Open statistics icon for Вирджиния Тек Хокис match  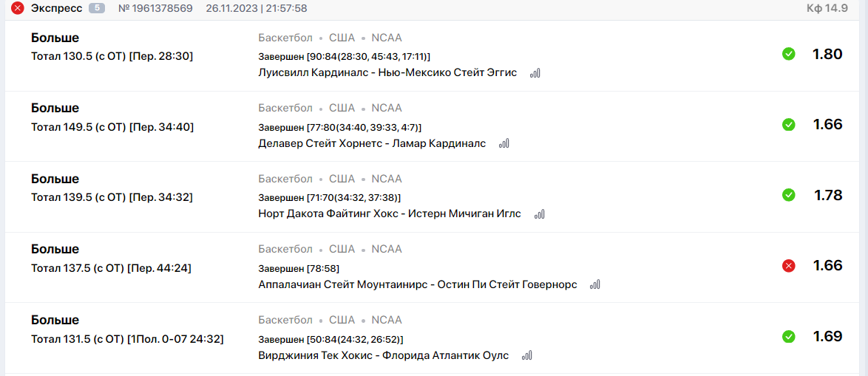tap(526, 355)
